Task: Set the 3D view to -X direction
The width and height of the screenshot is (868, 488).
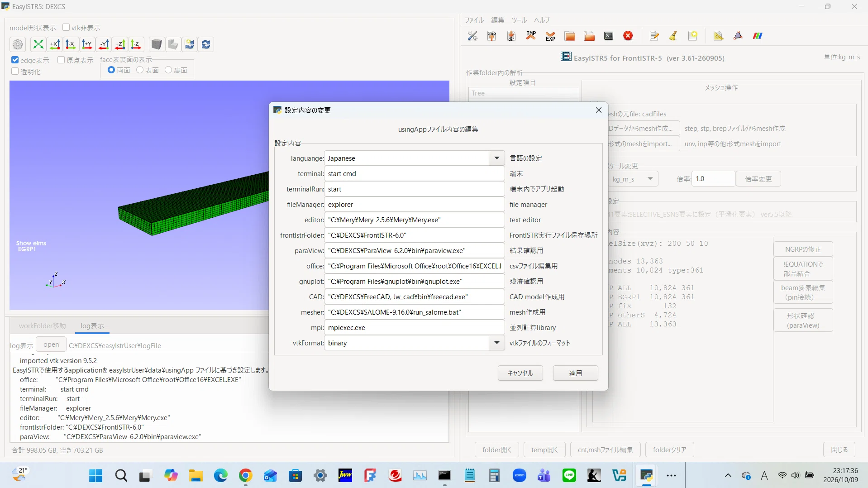Action: pyautogui.click(x=71, y=44)
